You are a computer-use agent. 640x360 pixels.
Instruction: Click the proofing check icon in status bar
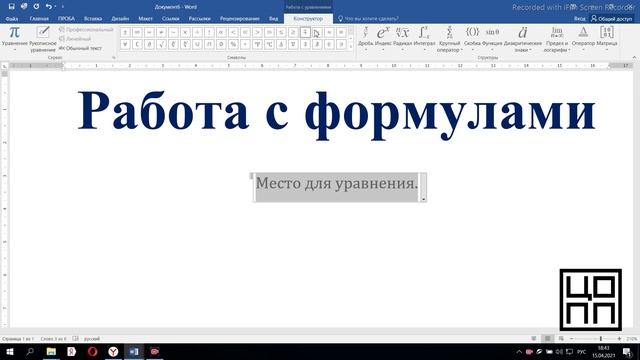click(76, 339)
